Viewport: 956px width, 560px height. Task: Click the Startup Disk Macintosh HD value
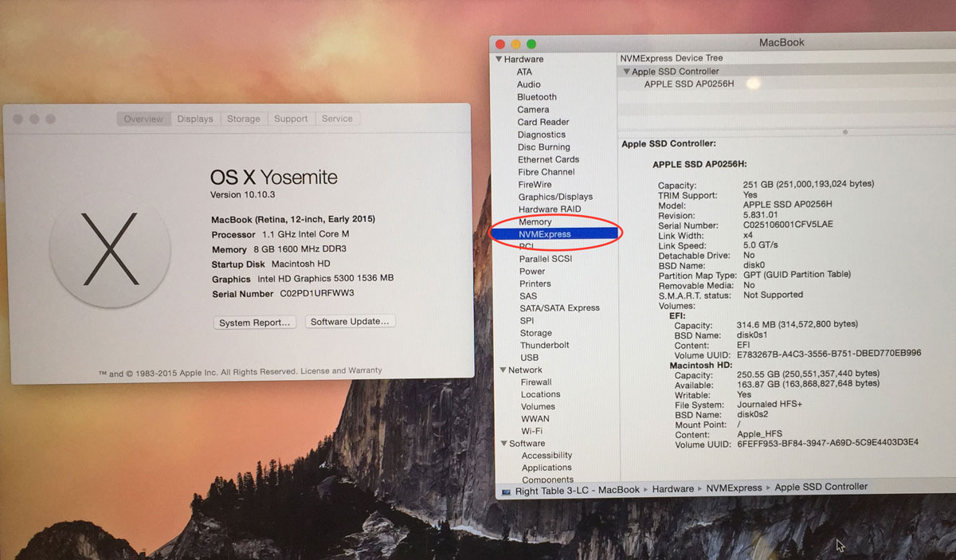click(300, 264)
